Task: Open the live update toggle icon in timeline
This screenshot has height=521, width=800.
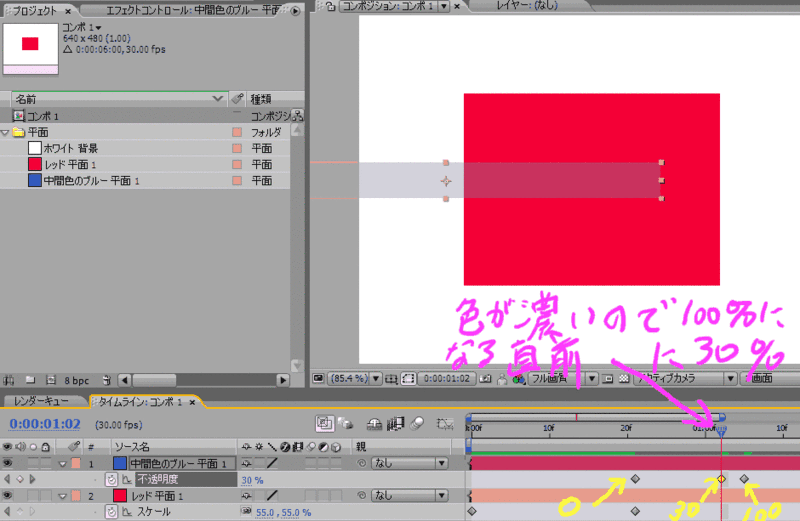Action: point(324,424)
